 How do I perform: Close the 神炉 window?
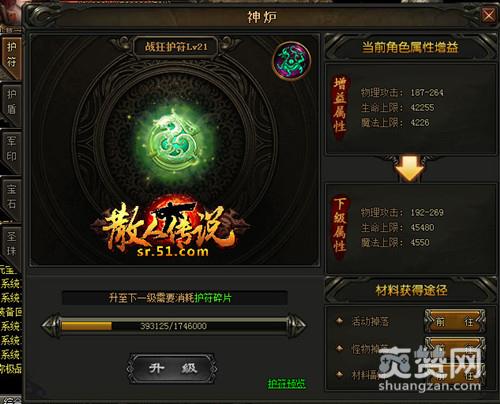coord(489,15)
